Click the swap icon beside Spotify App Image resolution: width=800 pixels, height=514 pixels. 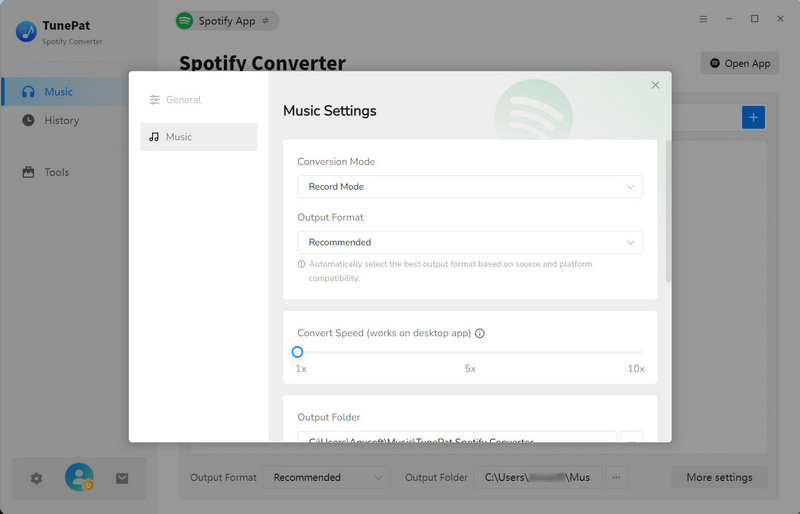click(266, 21)
